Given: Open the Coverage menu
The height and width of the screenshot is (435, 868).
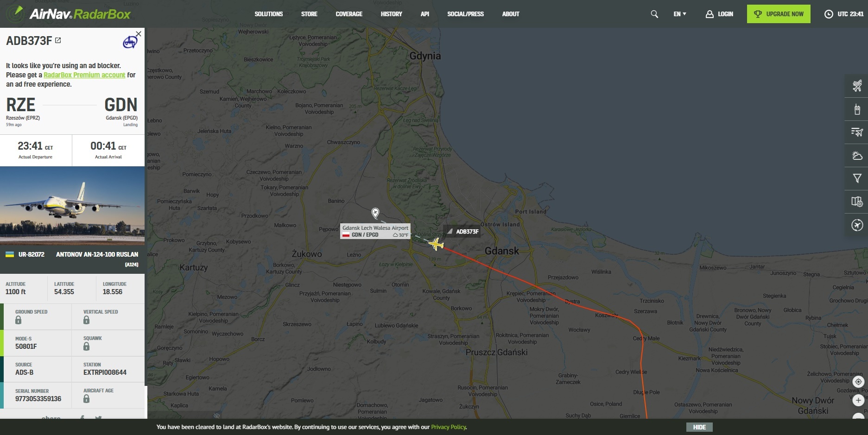Looking at the screenshot, I should click(349, 14).
